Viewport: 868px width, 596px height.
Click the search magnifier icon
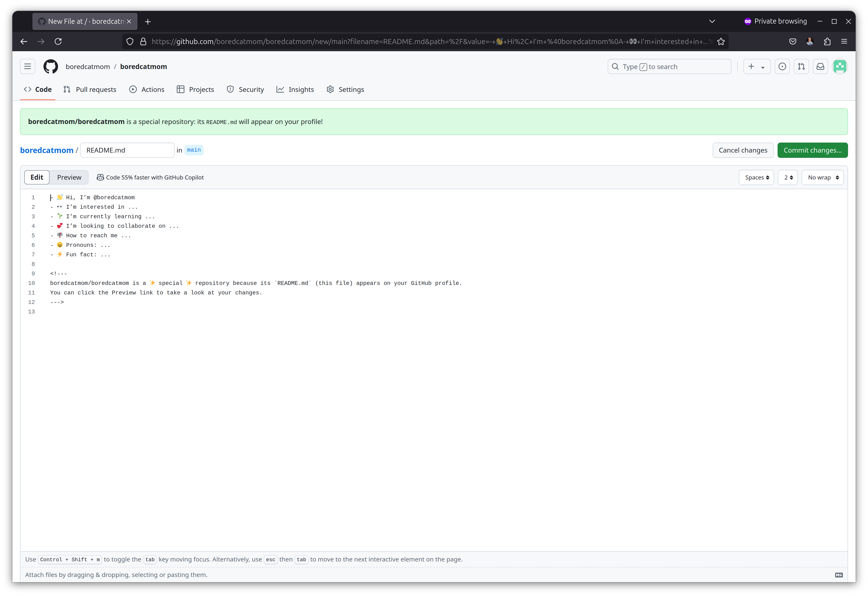click(615, 66)
